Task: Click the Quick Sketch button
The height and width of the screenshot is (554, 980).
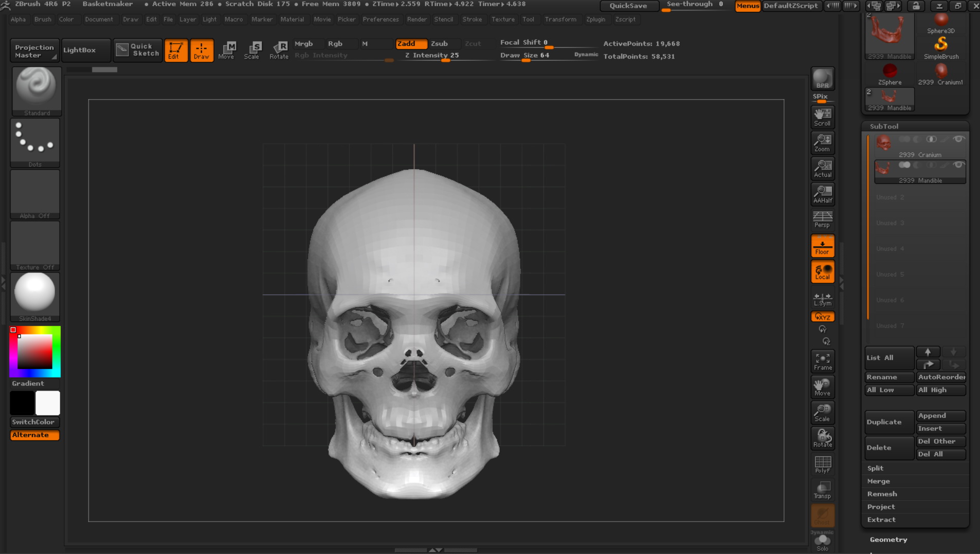Action: (x=138, y=50)
